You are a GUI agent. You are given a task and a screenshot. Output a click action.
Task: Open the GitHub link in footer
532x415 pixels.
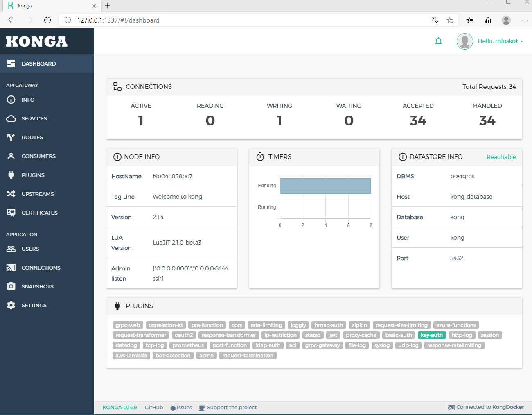(x=153, y=407)
